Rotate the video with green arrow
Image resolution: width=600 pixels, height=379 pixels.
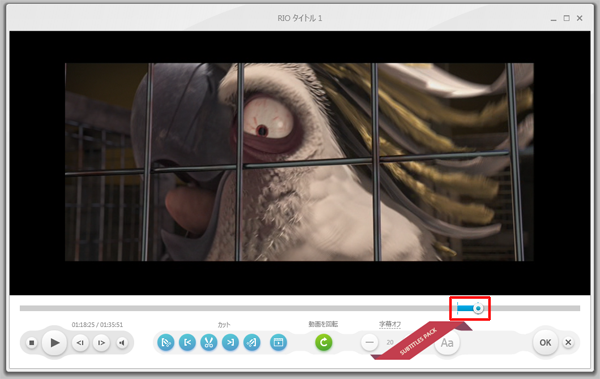point(323,342)
